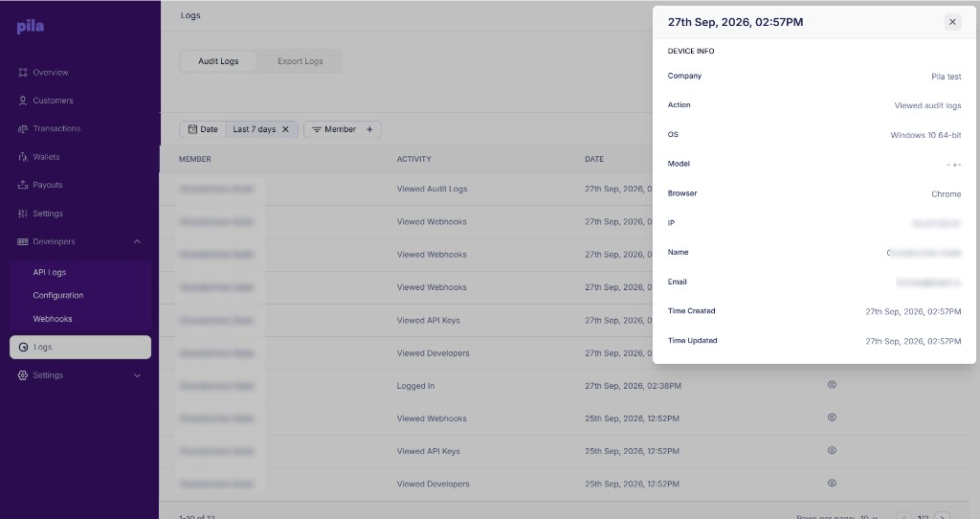Click the Chrome browser value
The height and width of the screenshot is (519, 980).
coord(947,193)
